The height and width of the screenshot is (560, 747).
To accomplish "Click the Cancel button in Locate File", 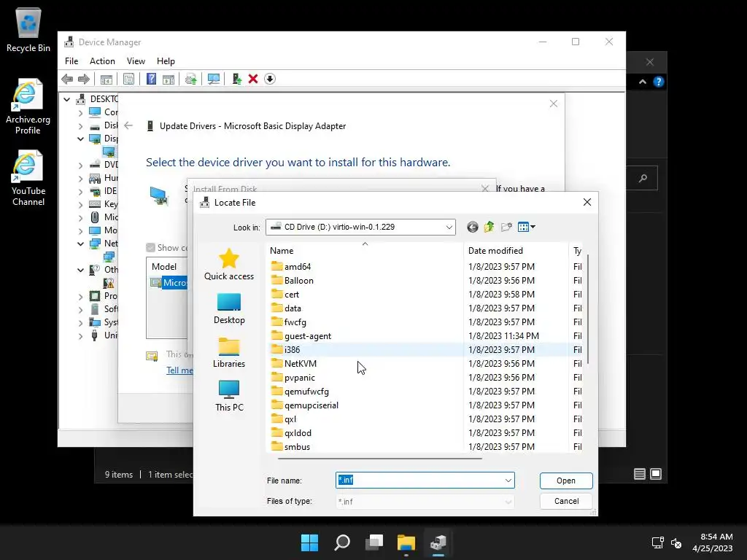I will click(x=566, y=501).
